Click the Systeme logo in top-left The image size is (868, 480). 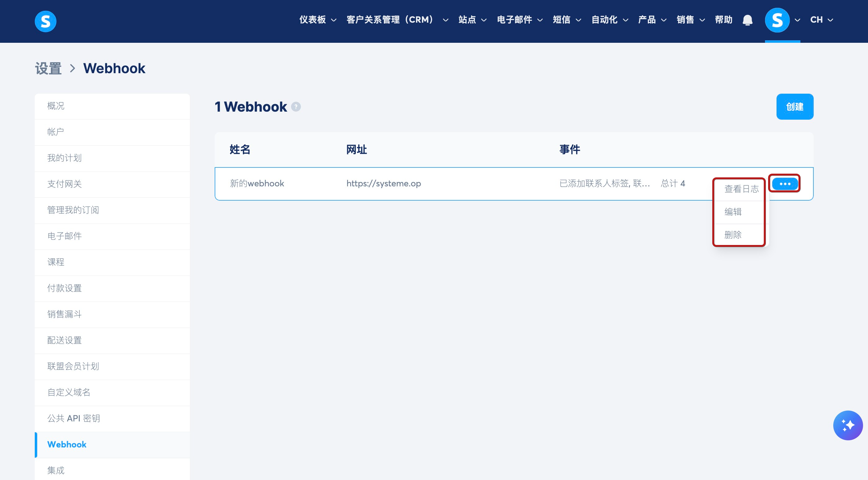click(46, 21)
